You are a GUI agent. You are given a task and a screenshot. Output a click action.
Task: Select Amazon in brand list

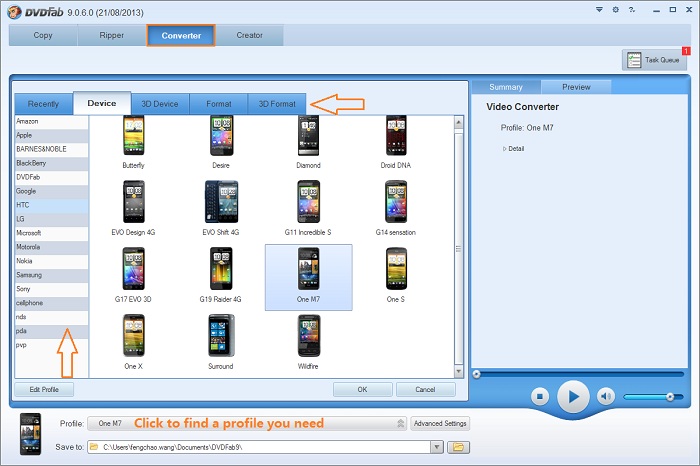(x=51, y=121)
